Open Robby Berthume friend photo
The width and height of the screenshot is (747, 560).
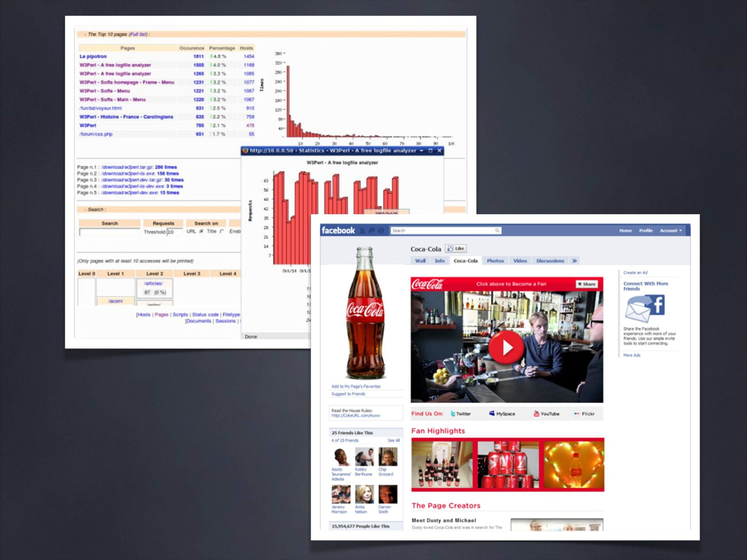364,457
